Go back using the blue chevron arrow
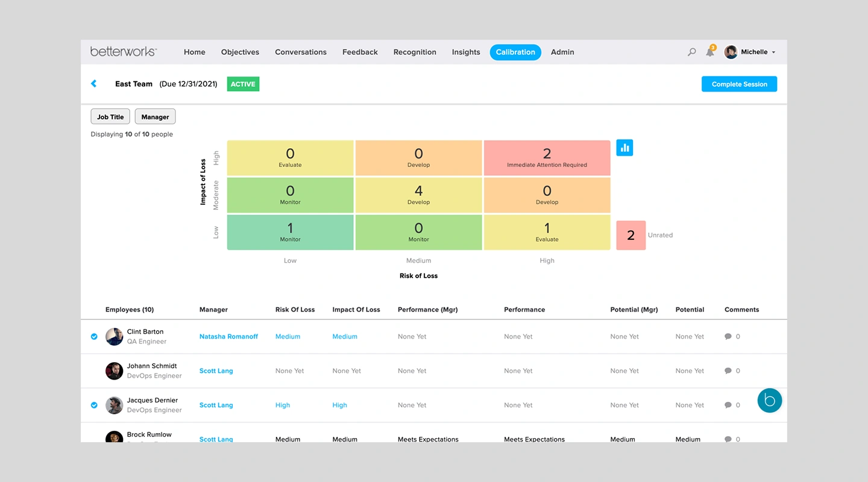This screenshot has height=482, width=868. 93,84
